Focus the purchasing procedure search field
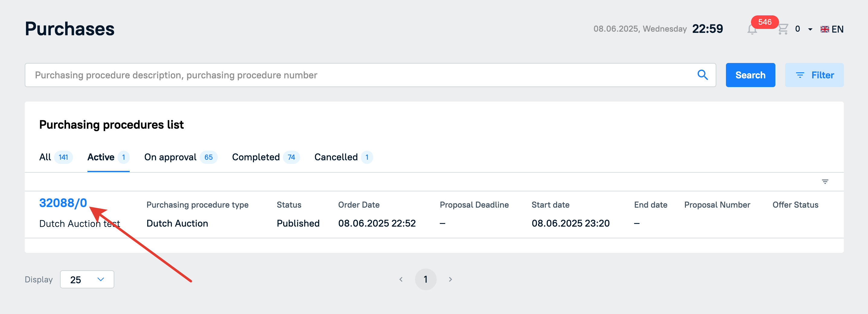Viewport: 868px width, 314px height. point(370,75)
